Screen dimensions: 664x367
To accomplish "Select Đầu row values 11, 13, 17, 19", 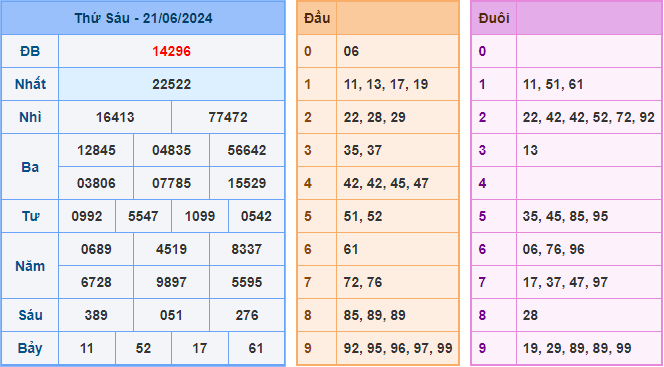I will click(x=386, y=84).
